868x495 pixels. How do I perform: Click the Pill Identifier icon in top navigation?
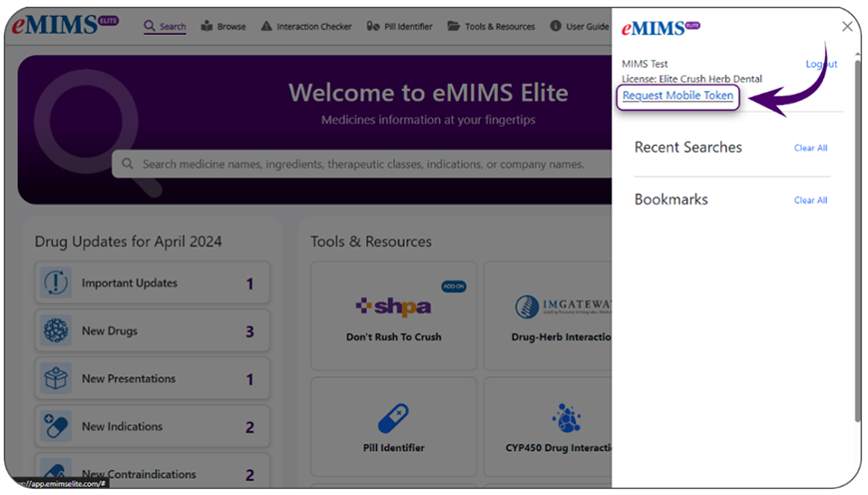coord(373,26)
